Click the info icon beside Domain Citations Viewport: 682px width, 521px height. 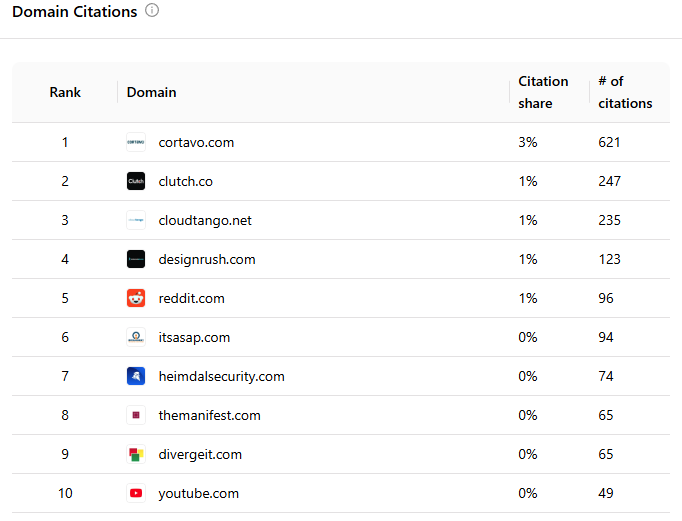pyautogui.click(x=152, y=11)
